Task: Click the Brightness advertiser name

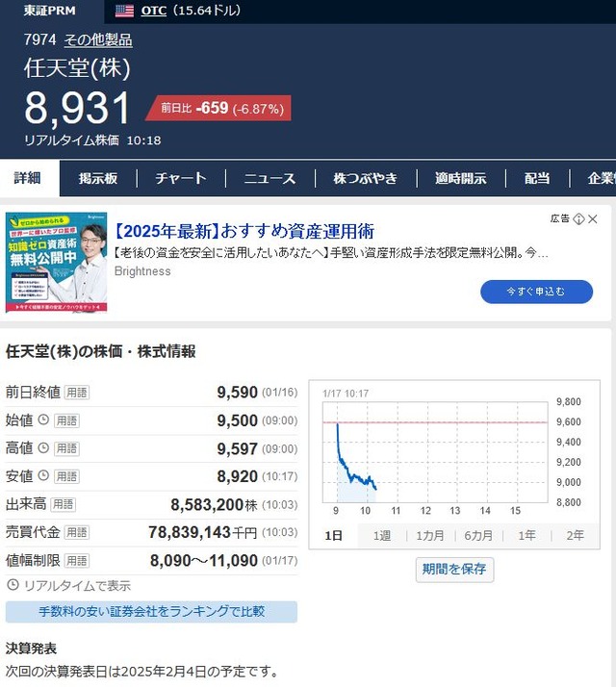Action: click(142, 271)
